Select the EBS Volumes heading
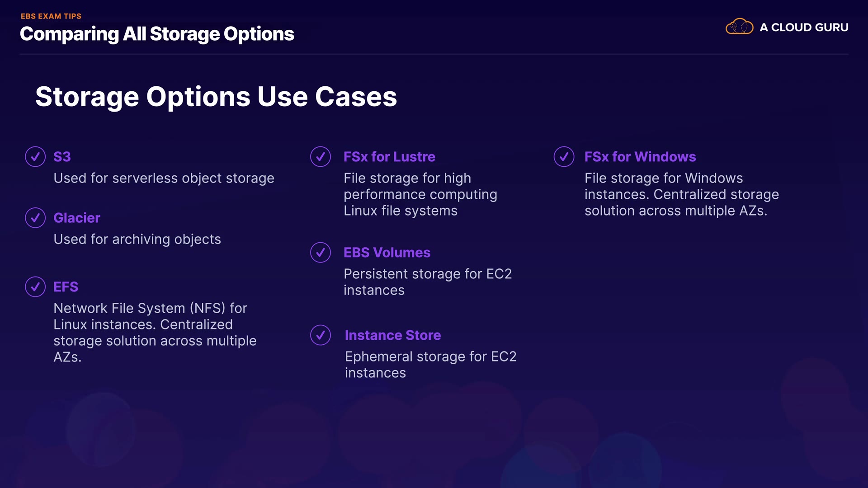 tap(387, 253)
